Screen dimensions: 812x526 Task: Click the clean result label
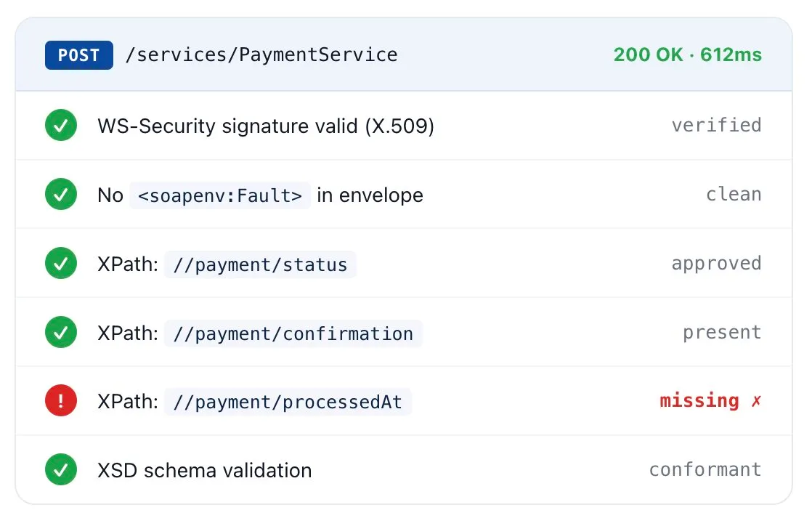734,194
